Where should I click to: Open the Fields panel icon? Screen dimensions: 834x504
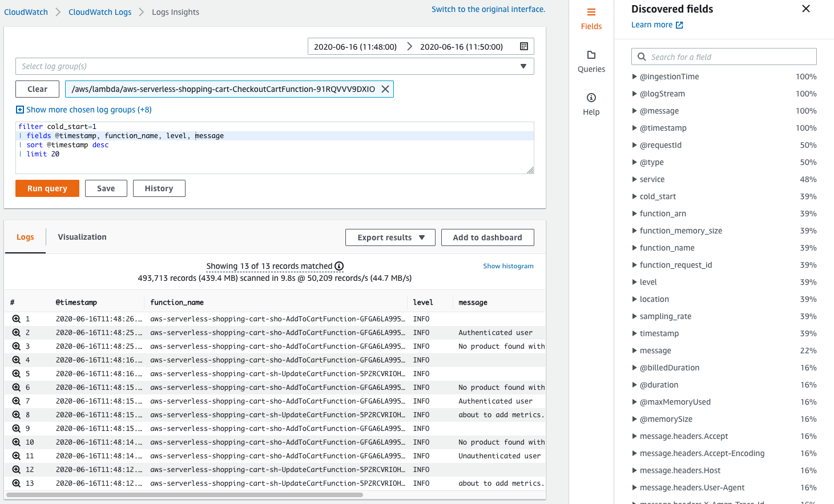tap(591, 12)
